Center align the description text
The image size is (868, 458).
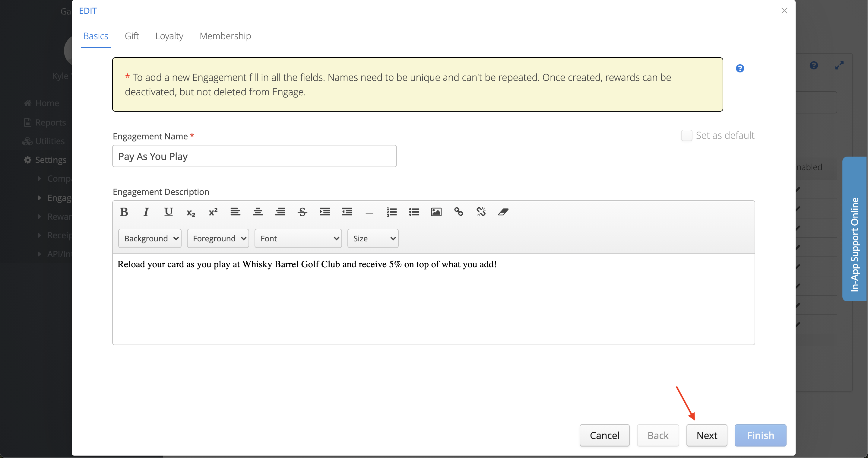pos(258,212)
